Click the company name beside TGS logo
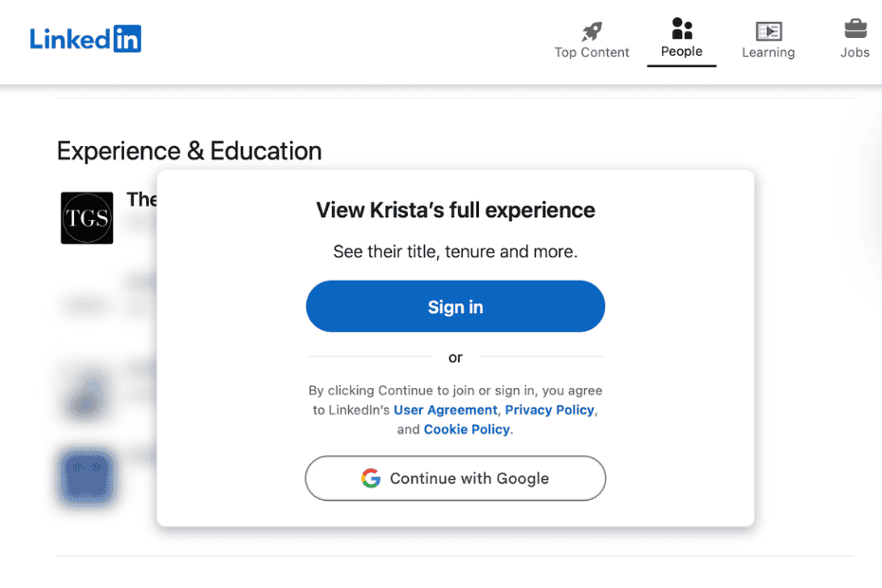 (142, 199)
